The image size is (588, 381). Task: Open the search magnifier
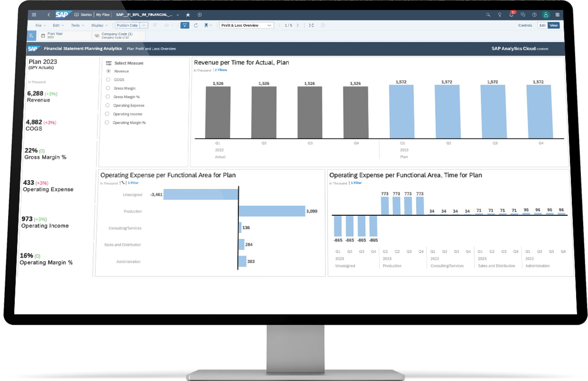coord(488,15)
